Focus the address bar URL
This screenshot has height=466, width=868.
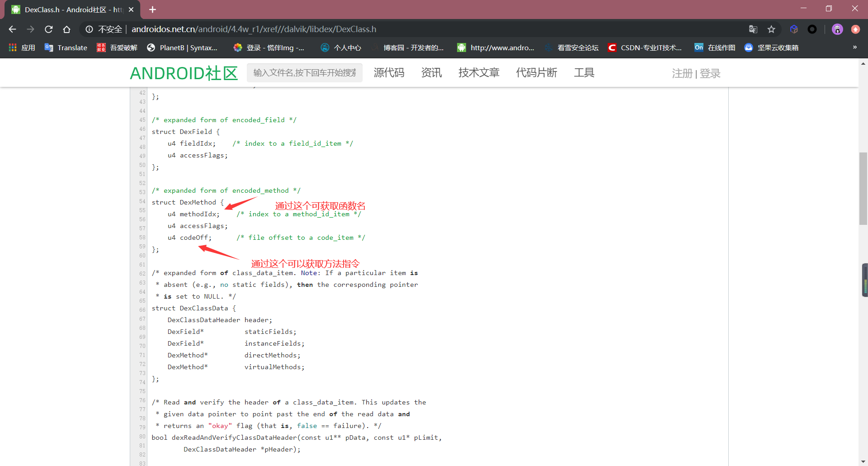pos(254,29)
